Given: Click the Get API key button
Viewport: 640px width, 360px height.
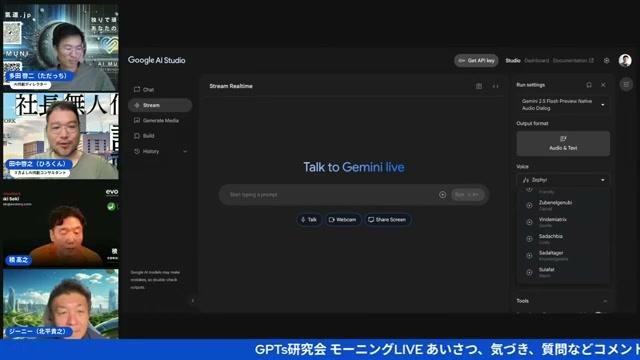Looking at the screenshot, I should click(476, 60).
